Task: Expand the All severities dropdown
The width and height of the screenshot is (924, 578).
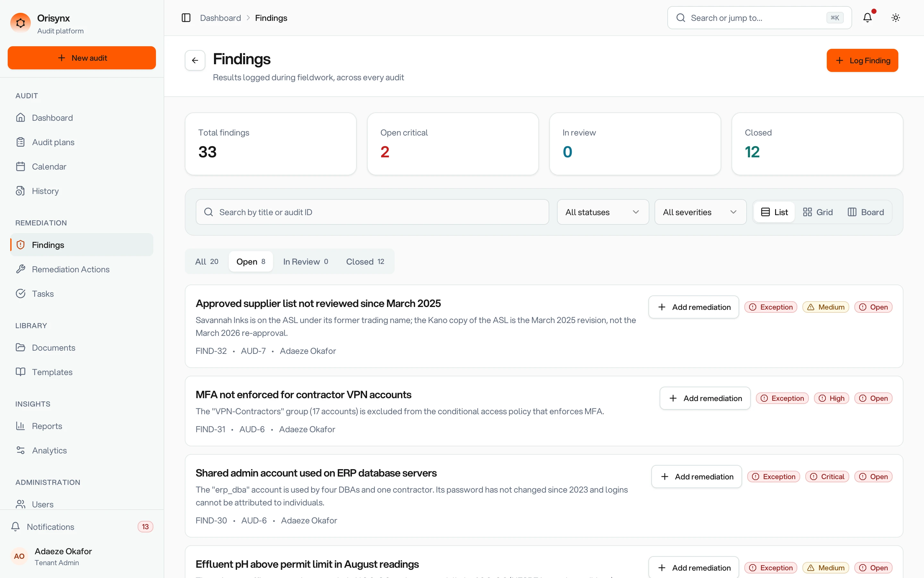Action: pyautogui.click(x=700, y=212)
